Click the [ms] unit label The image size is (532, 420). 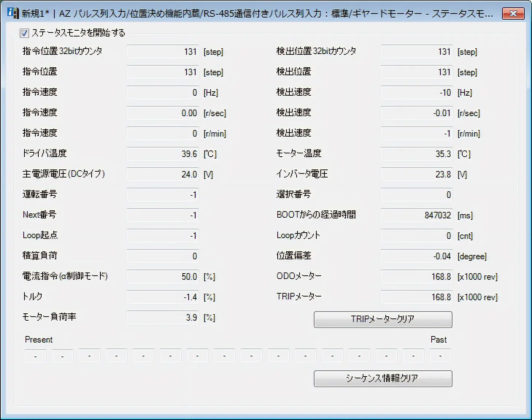(465, 216)
